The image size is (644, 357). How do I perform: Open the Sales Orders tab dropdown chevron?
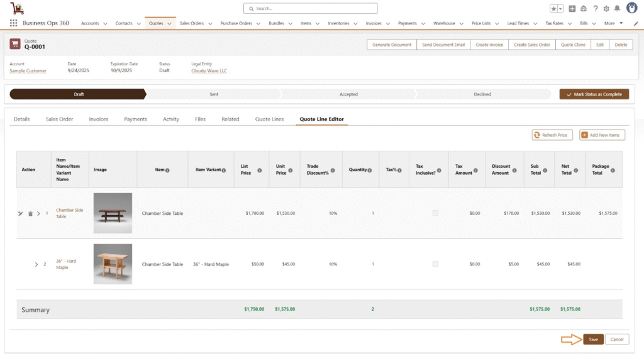[211, 24]
